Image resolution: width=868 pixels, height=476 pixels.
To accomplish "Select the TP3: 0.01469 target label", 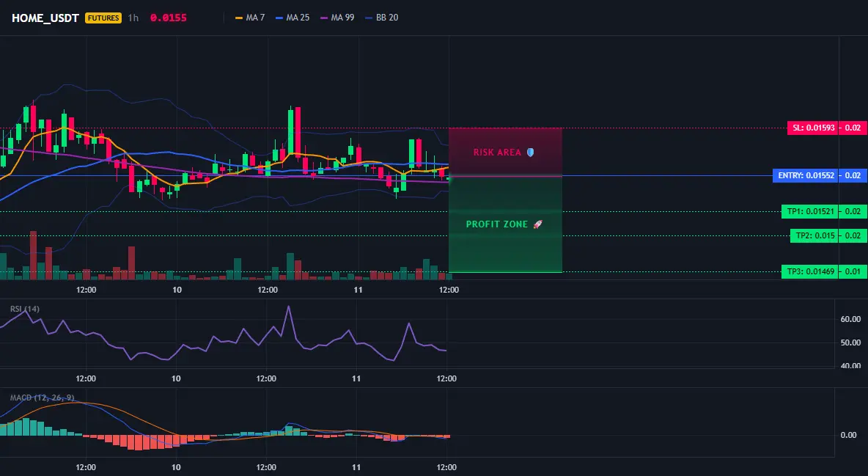I will pyautogui.click(x=809, y=271).
